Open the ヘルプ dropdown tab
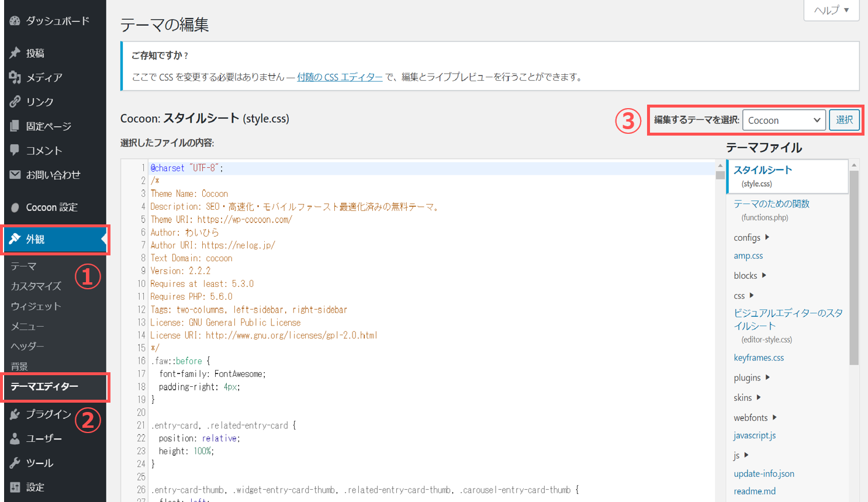This screenshot has width=868, height=502. click(x=832, y=10)
